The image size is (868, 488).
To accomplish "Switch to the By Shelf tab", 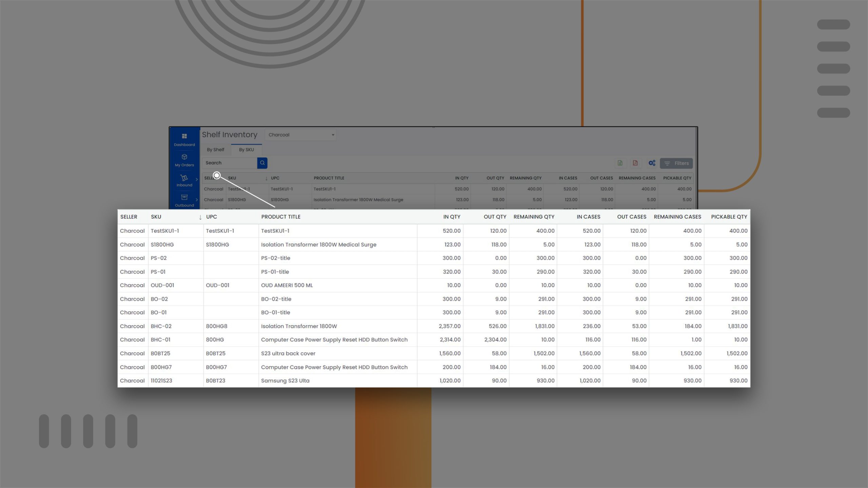I will click(x=215, y=149).
